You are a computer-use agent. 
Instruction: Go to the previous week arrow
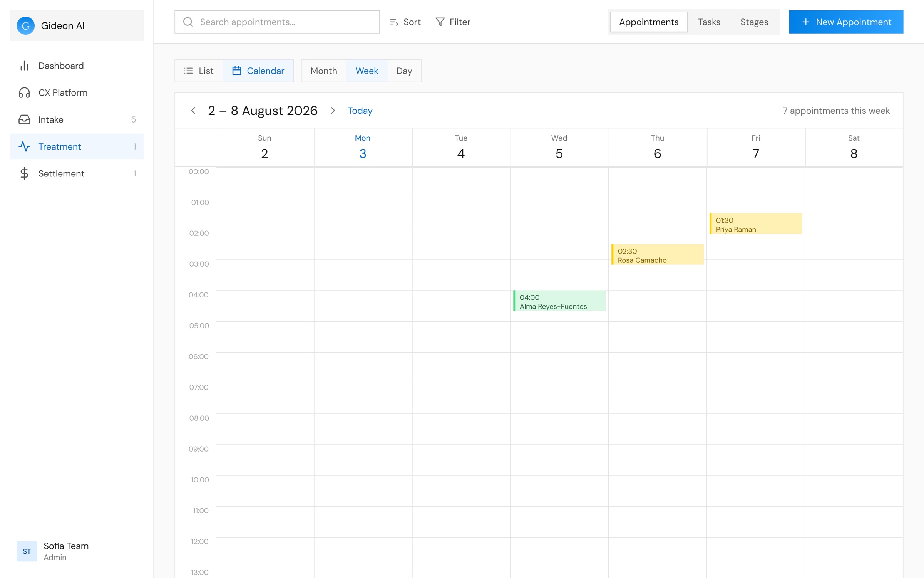pos(193,111)
